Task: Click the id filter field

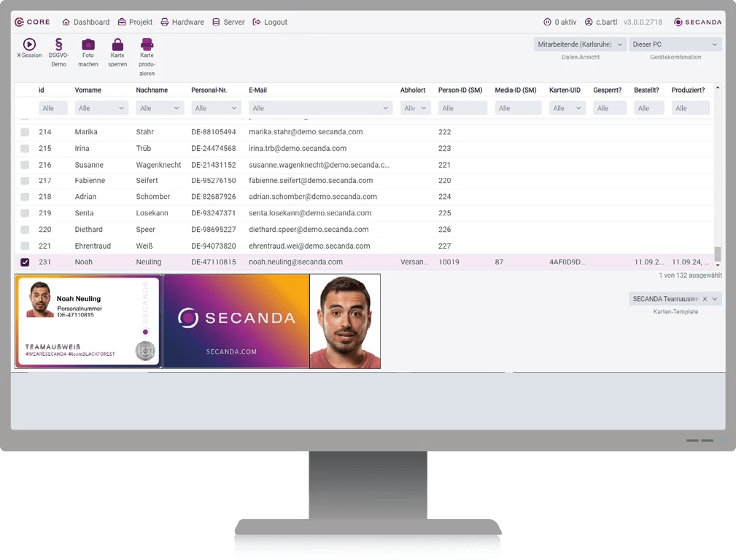Action: 53,108
